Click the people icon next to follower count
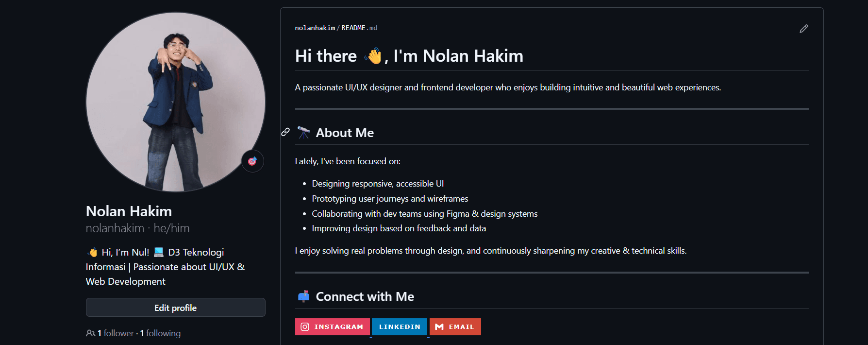 (x=90, y=333)
